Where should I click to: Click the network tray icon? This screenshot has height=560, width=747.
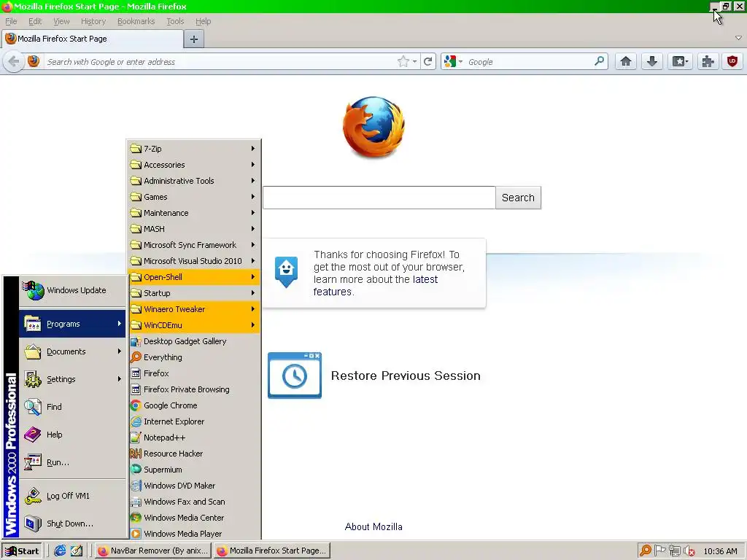click(x=675, y=551)
